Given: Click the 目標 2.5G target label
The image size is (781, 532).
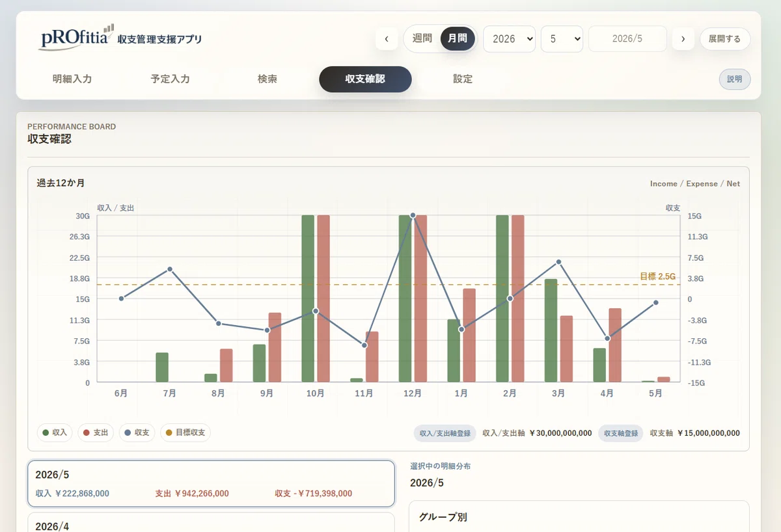Looking at the screenshot, I should click(657, 276).
